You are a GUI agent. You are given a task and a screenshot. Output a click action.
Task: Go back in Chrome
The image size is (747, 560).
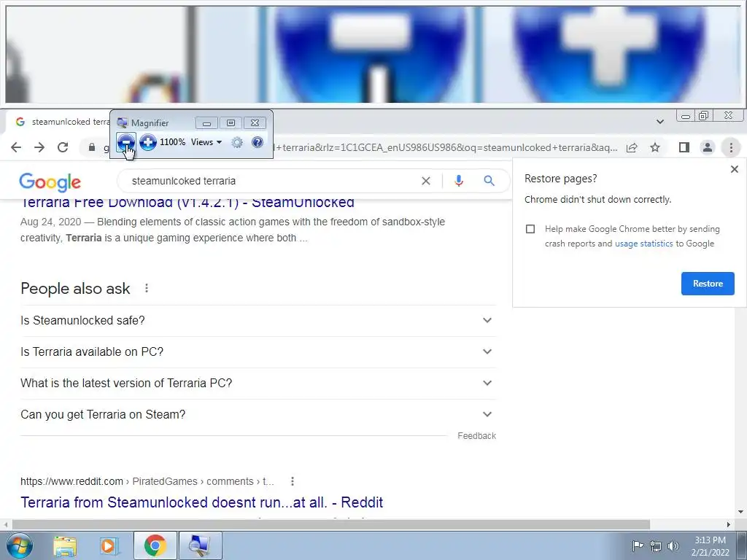(x=16, y=147)
